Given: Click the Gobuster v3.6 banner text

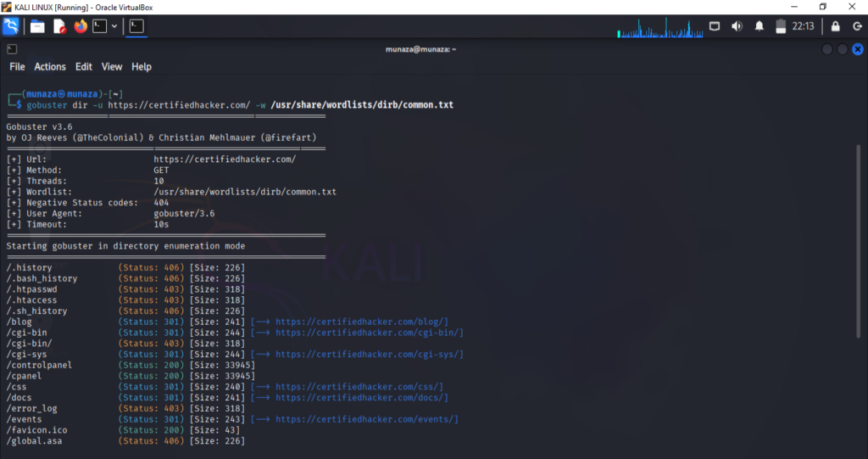Looking at the screenshot, I should 39,127.
